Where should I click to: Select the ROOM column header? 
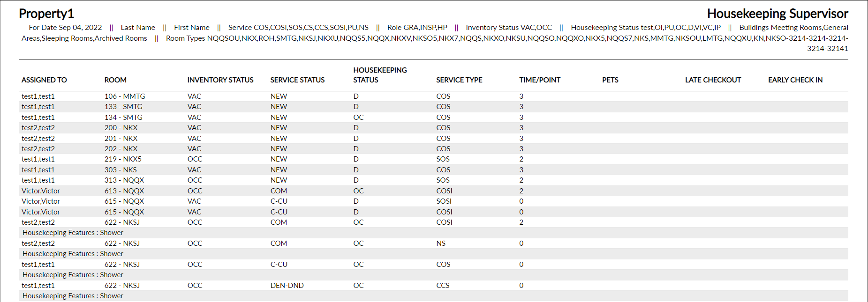[x=115, y=80]
